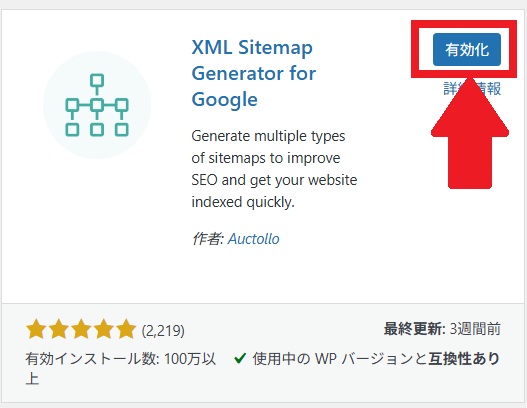Click the large red arrow annotation
Screen dimensions: 527x408
470,133
